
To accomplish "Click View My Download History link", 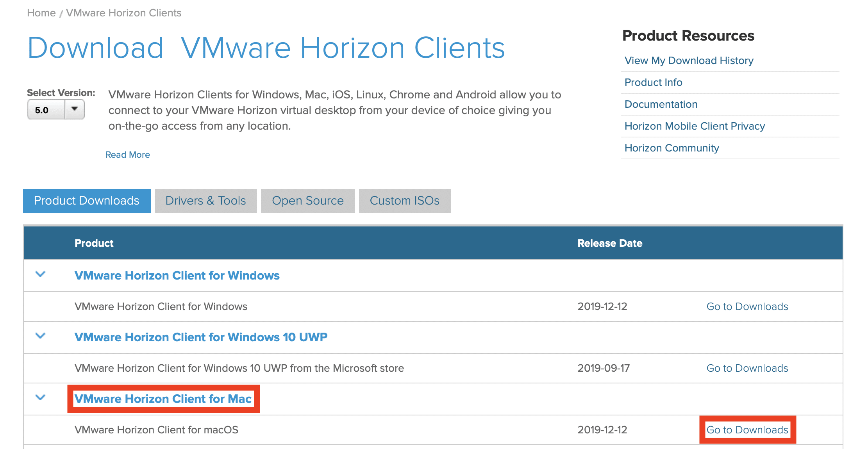I will click(684, 61).
